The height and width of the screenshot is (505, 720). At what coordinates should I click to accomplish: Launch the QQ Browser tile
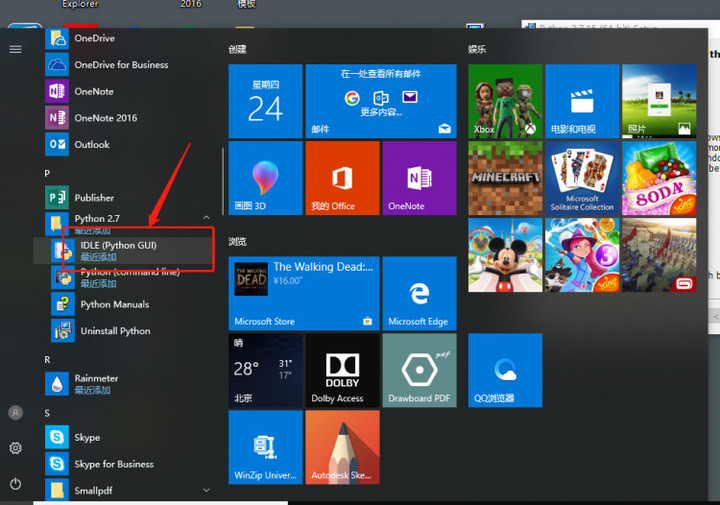[x=505, y=370]
